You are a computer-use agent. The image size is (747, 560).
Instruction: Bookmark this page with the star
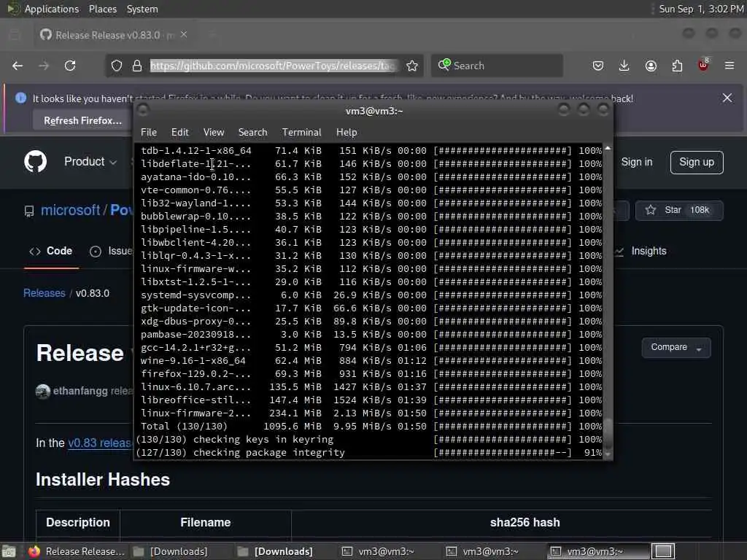click(412, 66)
